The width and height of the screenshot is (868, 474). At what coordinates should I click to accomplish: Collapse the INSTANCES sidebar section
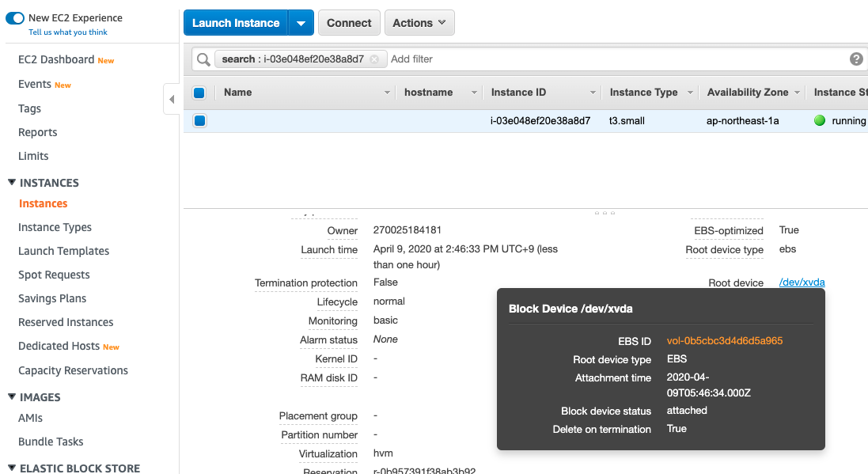tap(12, 182)
